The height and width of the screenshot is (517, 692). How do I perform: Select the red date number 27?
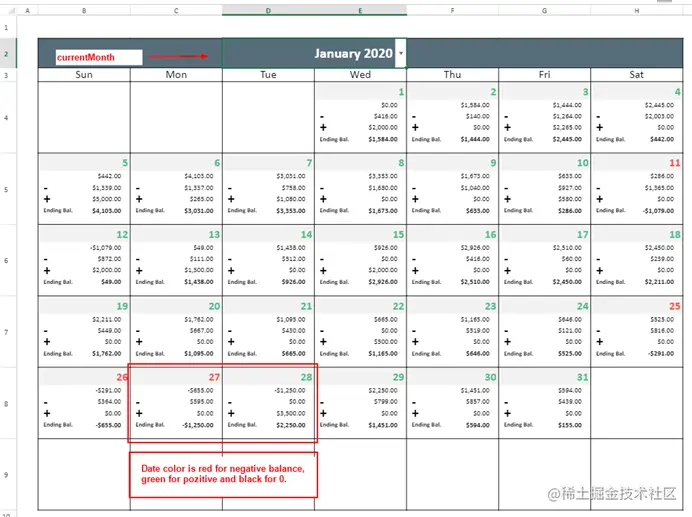click(x=214, y=377)
